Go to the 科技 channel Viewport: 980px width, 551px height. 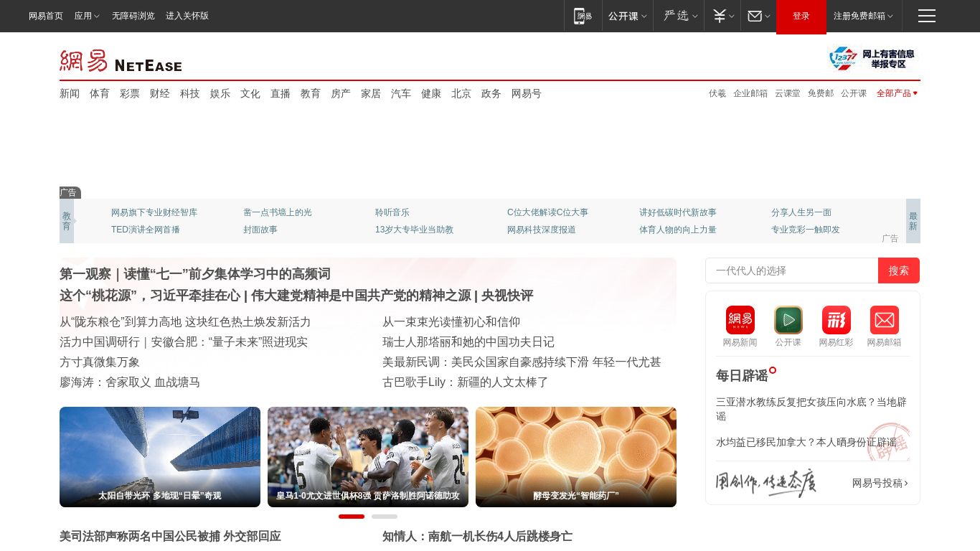coord(190,93)
